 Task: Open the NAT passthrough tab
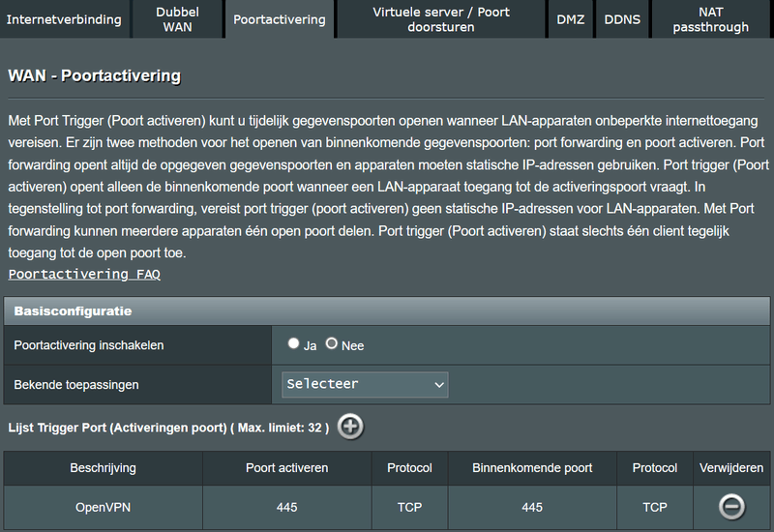(711, 19)
